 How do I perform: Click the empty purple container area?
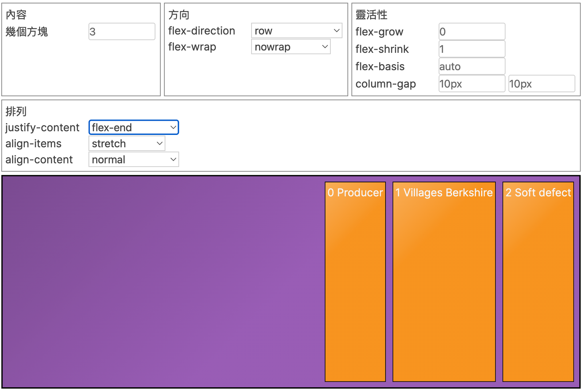[x=161, y=282]
